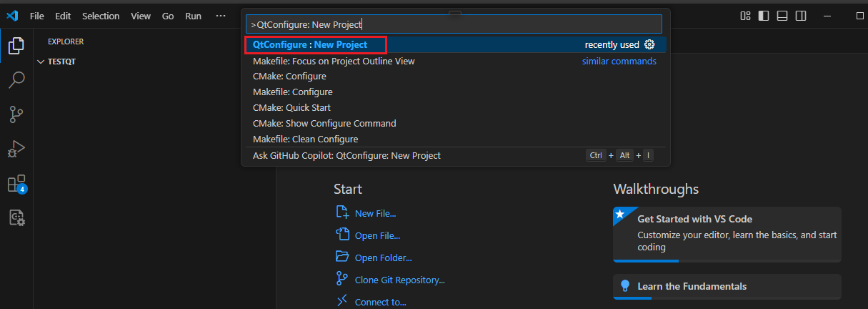Open the File menu
The height and width of the screenshot is (309, 868).
click(37, 16)
